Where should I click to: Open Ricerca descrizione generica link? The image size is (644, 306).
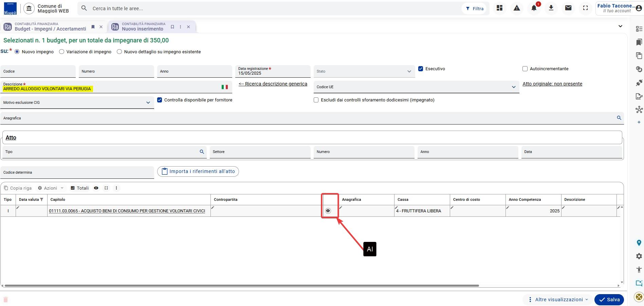pyautogui.click(x=273, y=84)
